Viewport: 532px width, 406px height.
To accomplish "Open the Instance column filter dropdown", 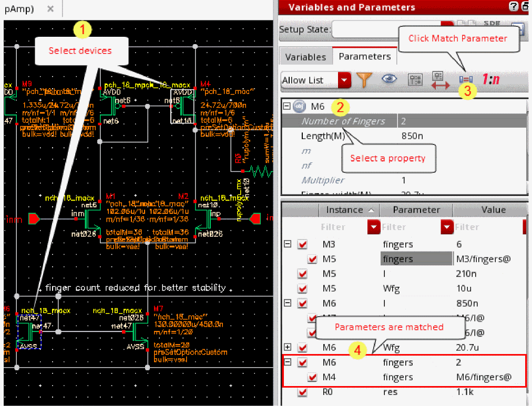I will 373,227.
